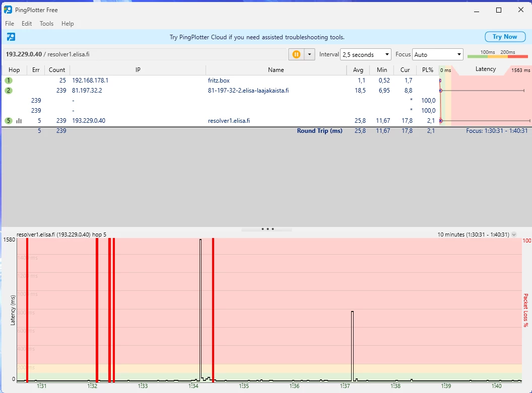The image size is (532, 393).
Task: Select IP 192.168.178.1
Action: 90,81
